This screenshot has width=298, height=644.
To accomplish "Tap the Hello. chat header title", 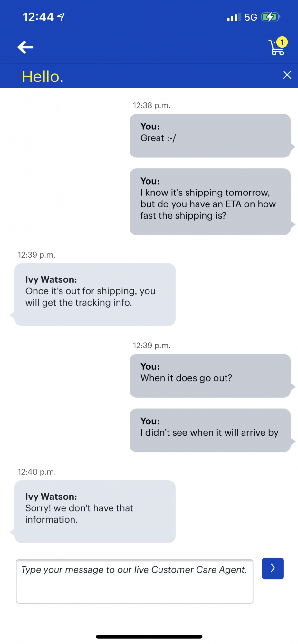I will (x=43, y=77).
